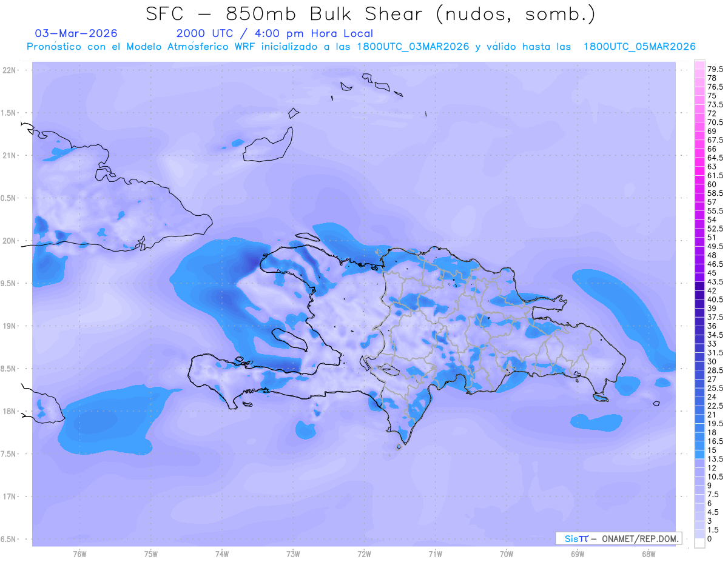Click the '15' color bar label

coord(712,450)
